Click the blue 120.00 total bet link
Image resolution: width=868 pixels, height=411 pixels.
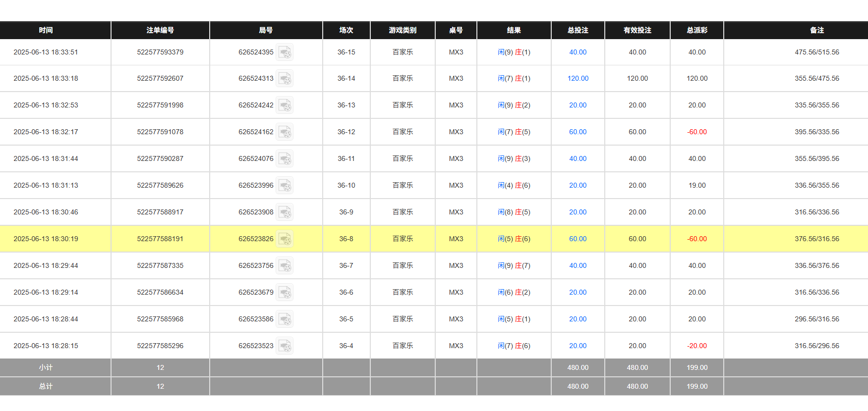[578, 79]
